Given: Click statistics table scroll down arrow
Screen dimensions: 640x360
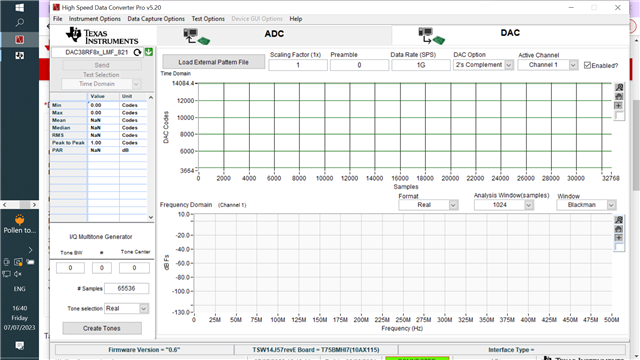Looking at the screenshot, I should pyautogui.click(x=151, y=217).
